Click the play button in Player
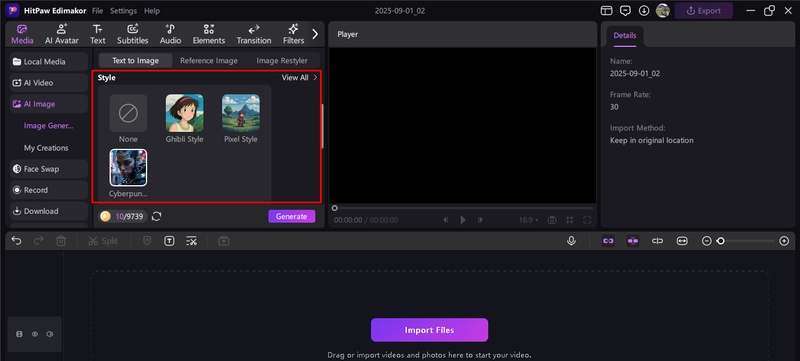This screenshot has width=800, height=361. coord(463,220)
